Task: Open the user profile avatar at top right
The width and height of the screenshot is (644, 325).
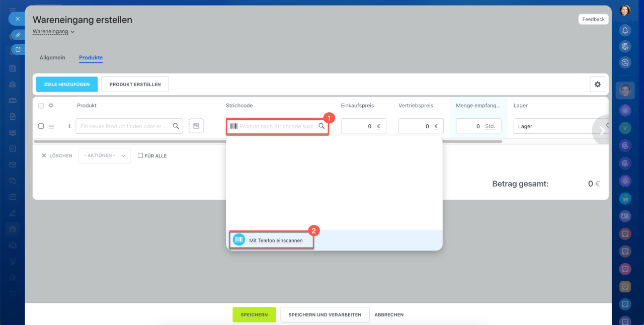Action: pyautogui.click(x=625, y=10)
